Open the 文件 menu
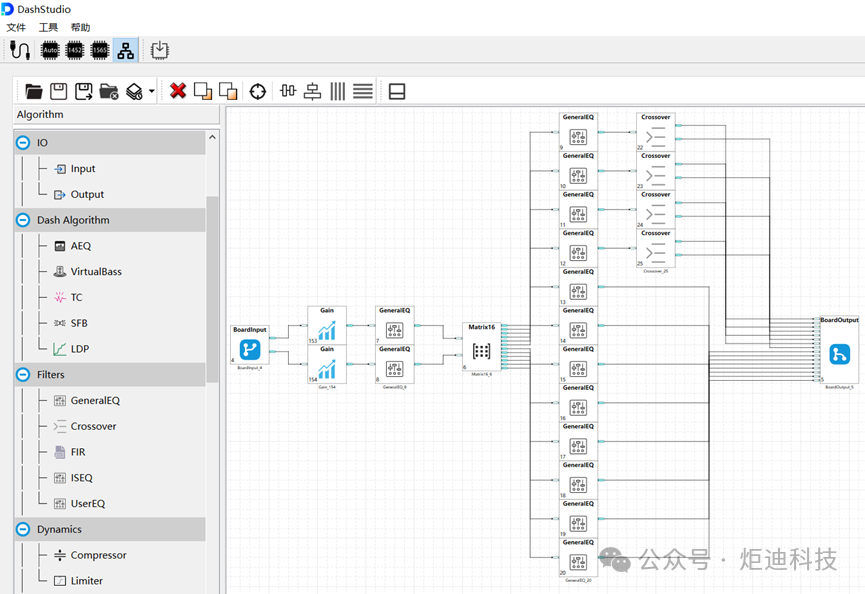The height and width of the screenshot is (594, 865). point(16,27)
